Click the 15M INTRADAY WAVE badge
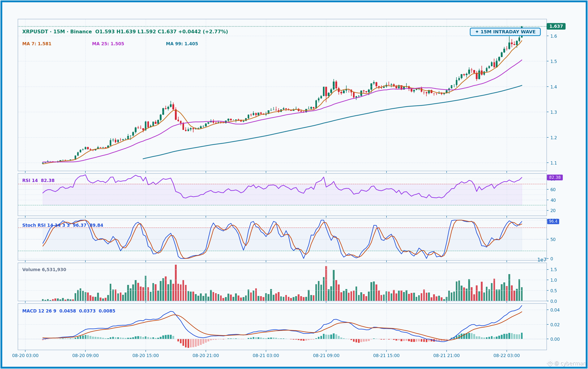 (505, 32)
